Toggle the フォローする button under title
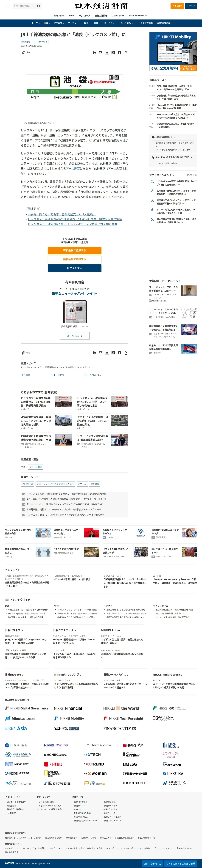Viewport: 202px width, 868px height. coord(40,42)
